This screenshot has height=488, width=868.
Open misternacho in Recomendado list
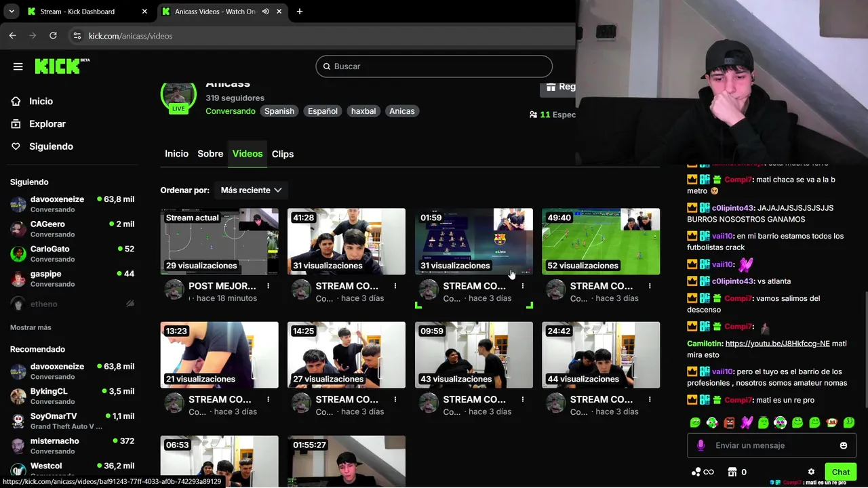coord(72,445)
